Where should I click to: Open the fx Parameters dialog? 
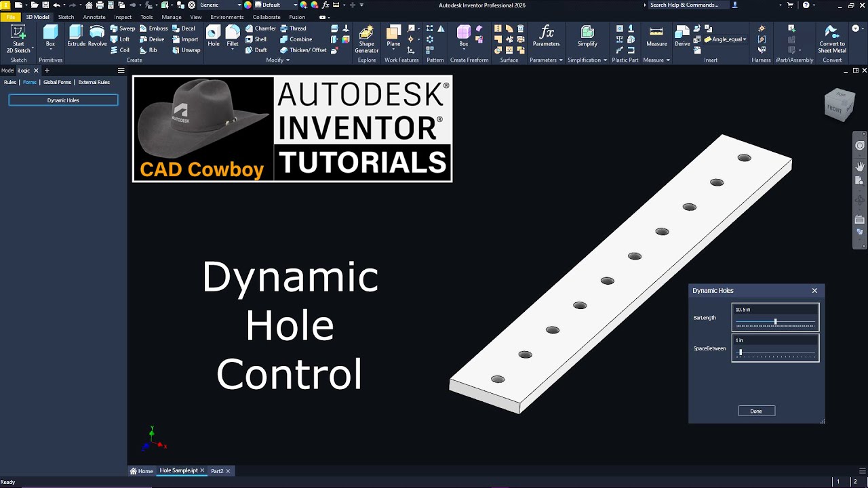[x=546, y=37]
